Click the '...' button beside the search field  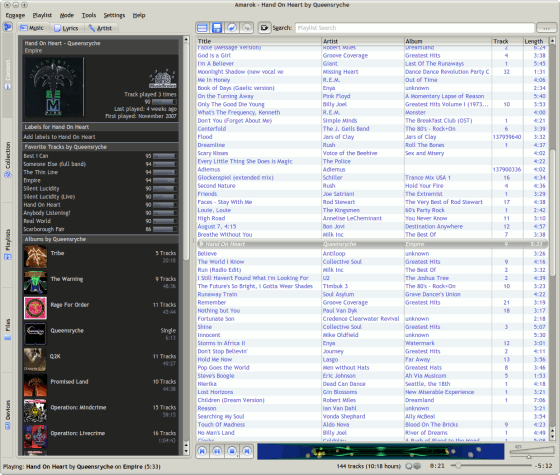point(546,28)
